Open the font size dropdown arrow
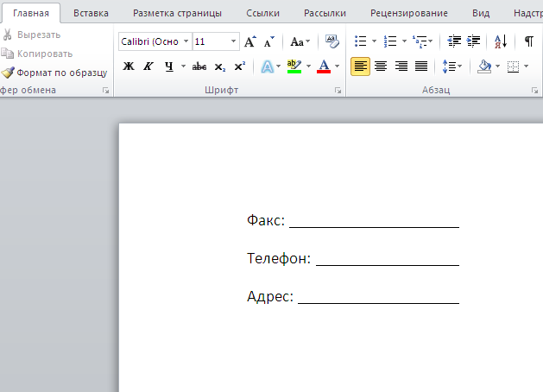The image size is (543, 392). (x=234, y=41)
